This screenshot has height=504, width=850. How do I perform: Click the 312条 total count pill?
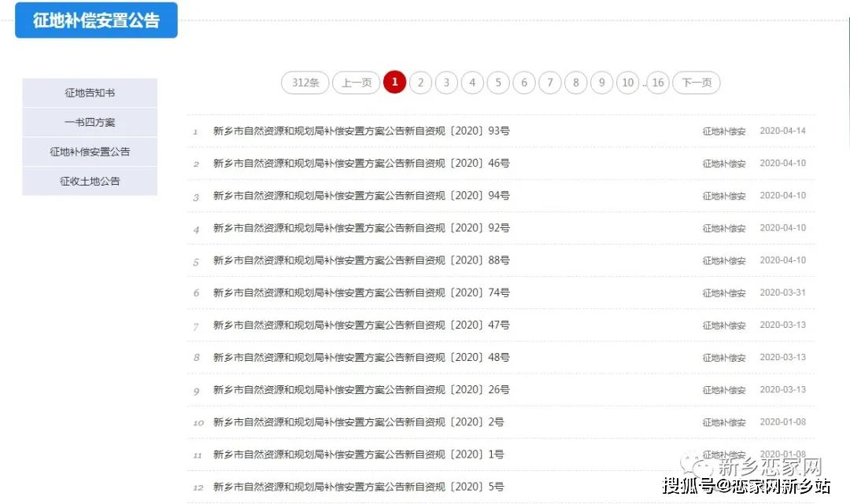[x=305, y=83]
